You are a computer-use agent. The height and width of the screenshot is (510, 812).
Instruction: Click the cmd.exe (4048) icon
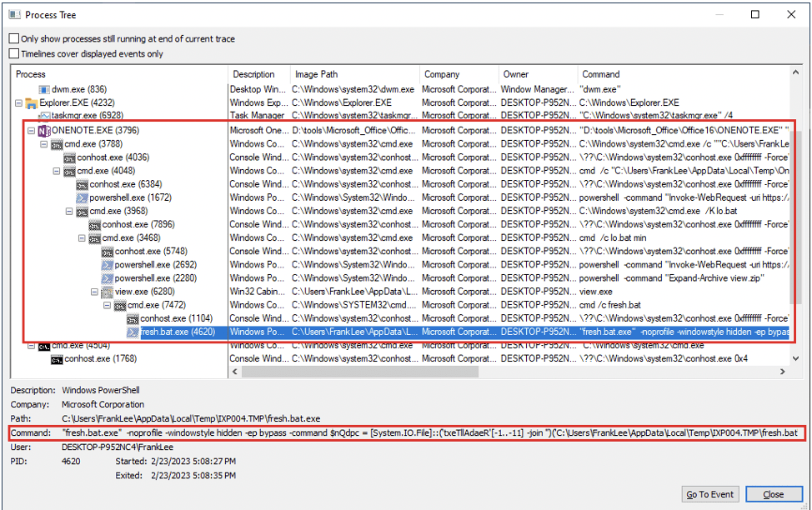point(69,171)
